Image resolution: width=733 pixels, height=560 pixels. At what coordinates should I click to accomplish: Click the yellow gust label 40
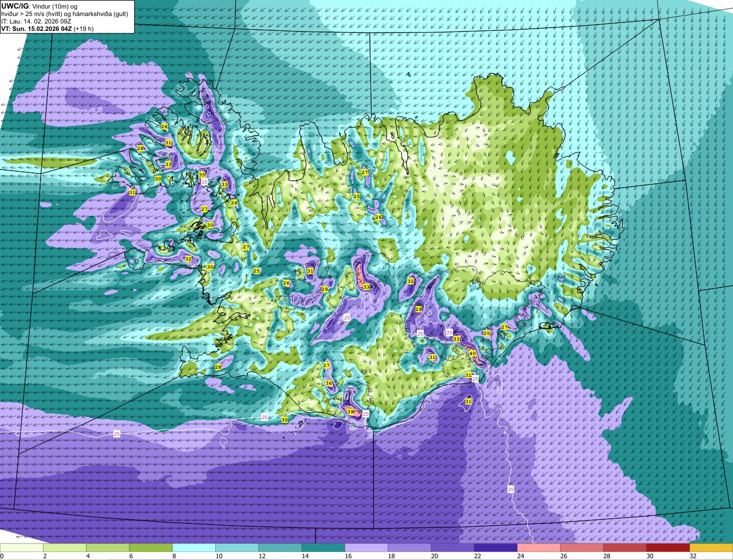point(472,354)
